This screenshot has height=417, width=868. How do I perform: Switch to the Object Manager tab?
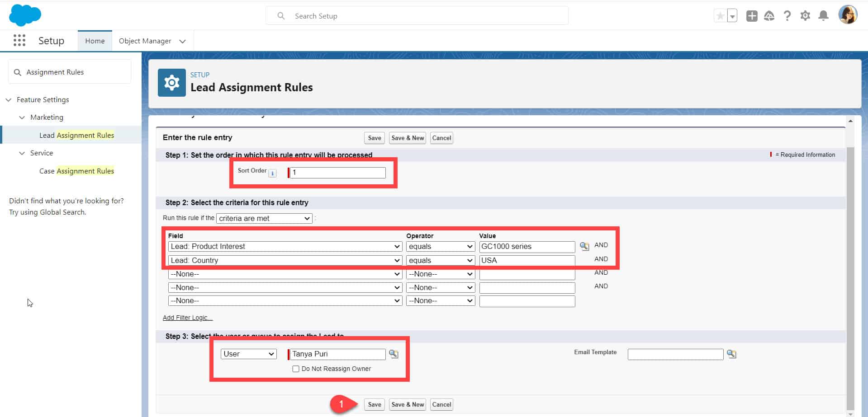[145, 41]
